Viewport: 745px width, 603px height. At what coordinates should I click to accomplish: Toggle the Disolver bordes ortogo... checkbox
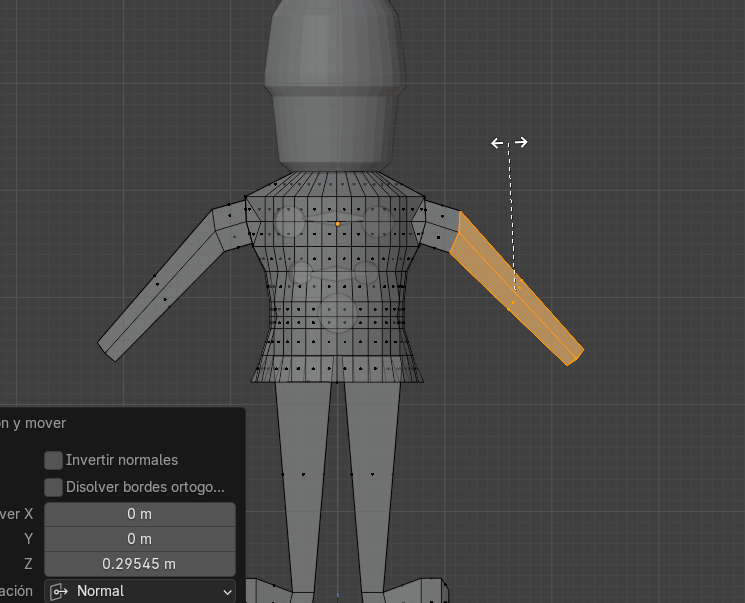click(54, 487)
